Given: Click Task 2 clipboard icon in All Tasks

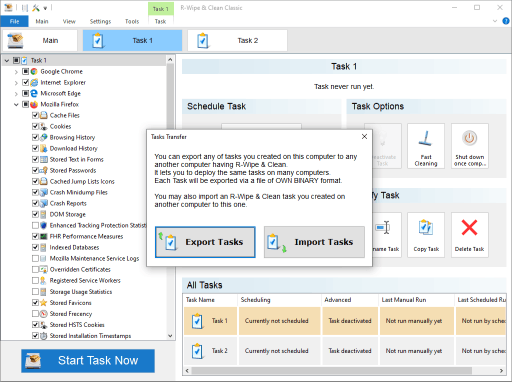Looking at the screenshot, I should pos(197,351).
